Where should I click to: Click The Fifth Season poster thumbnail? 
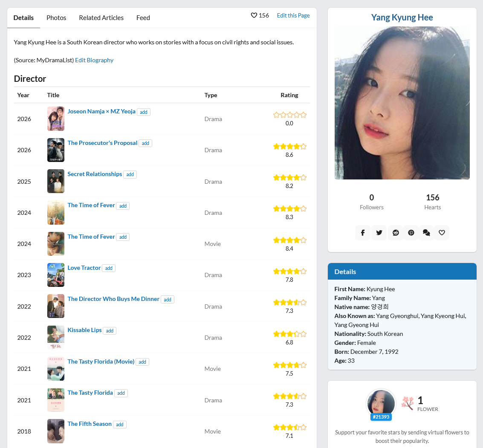56,431
